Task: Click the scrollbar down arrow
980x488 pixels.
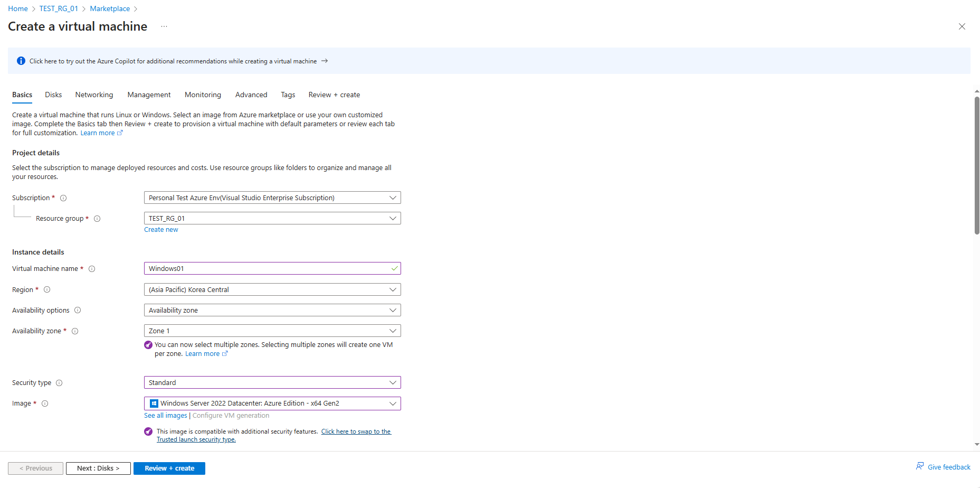Action: pos(977,445)
